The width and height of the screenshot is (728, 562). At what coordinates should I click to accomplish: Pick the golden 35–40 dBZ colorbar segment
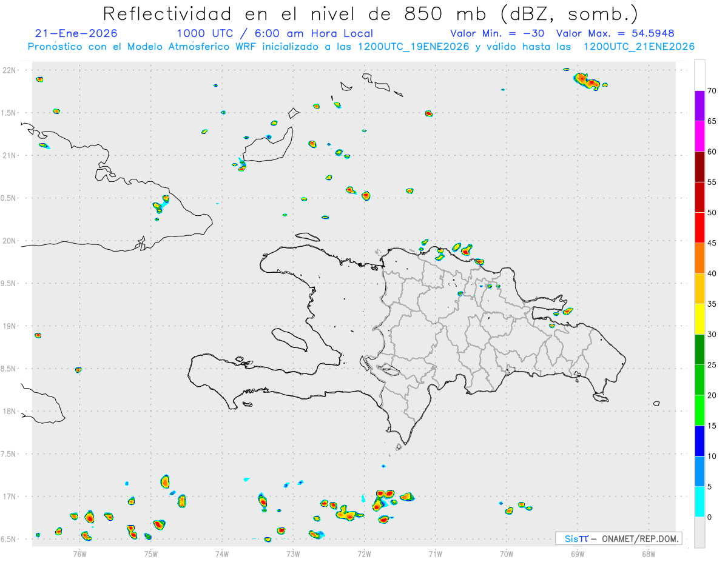[x=699, y=289]
